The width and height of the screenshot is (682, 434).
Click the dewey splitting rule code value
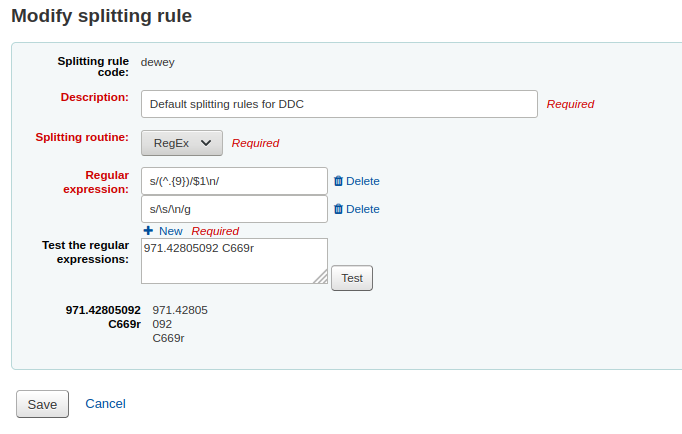click(157, 62)
